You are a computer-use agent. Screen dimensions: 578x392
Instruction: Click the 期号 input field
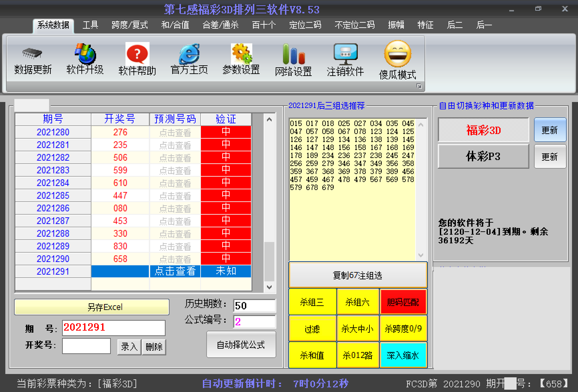click(113, 328)
